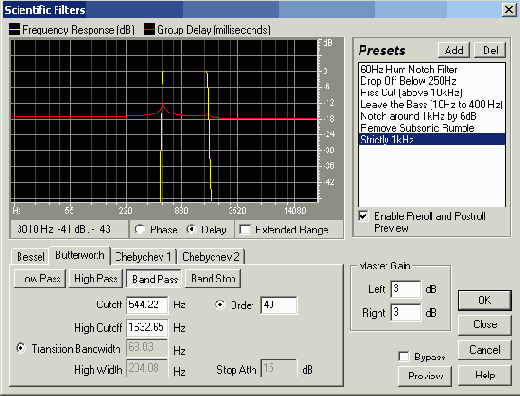
Task: Click the frequency response graph area
Action: point(165,121)
